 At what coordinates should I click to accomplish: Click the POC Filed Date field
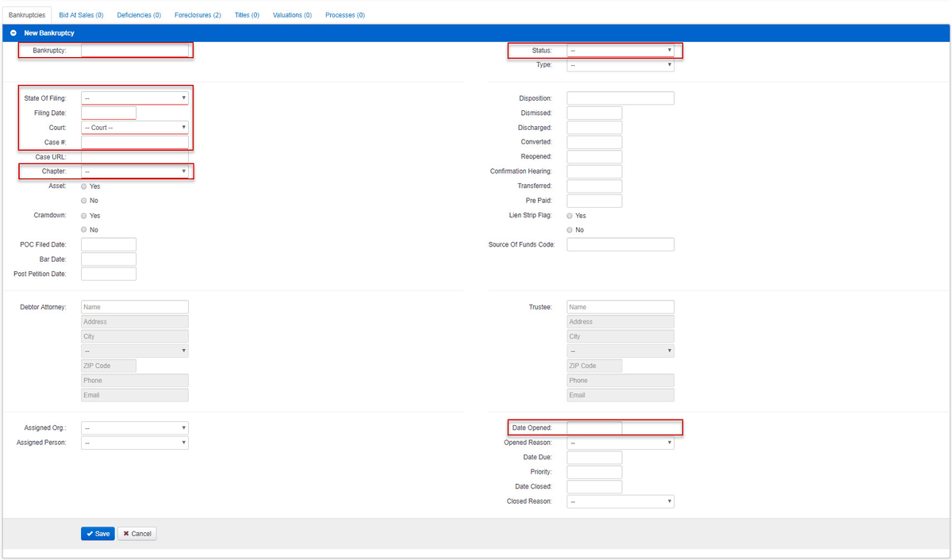pos(109,244)
